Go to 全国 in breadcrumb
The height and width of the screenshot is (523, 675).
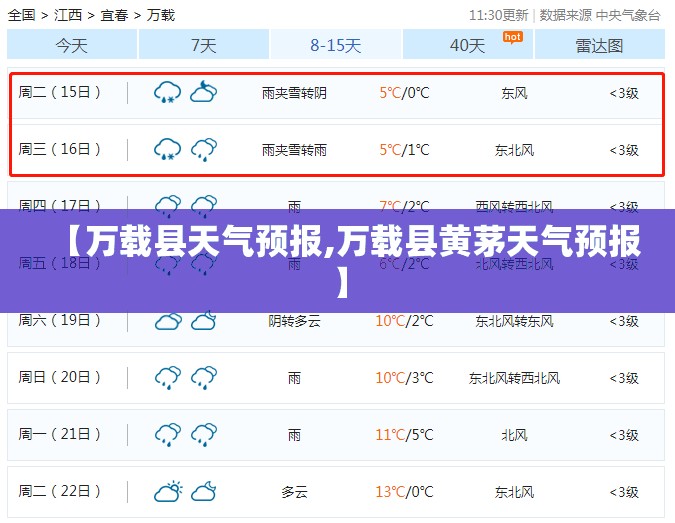22,15
